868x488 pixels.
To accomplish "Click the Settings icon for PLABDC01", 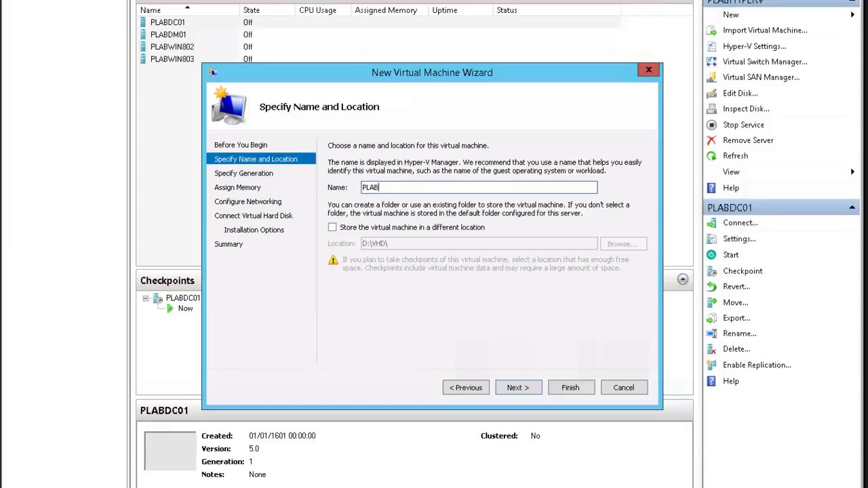I will pos(711,239).
